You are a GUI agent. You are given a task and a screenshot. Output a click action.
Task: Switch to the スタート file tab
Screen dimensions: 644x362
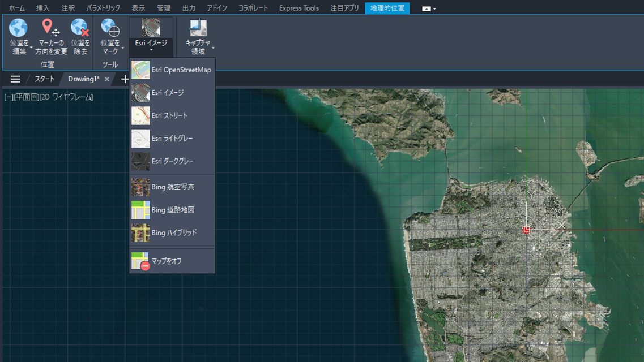tap(44, 79)
